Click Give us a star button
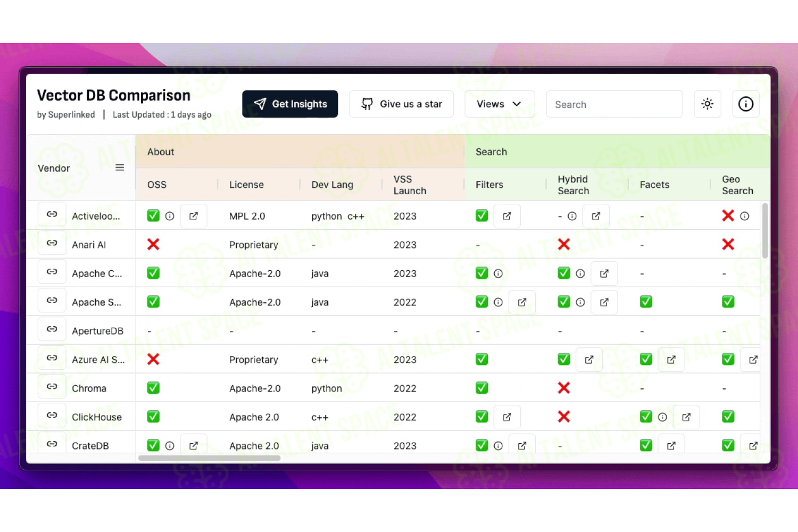Screen dimensions: 798x532 point(401,104)
